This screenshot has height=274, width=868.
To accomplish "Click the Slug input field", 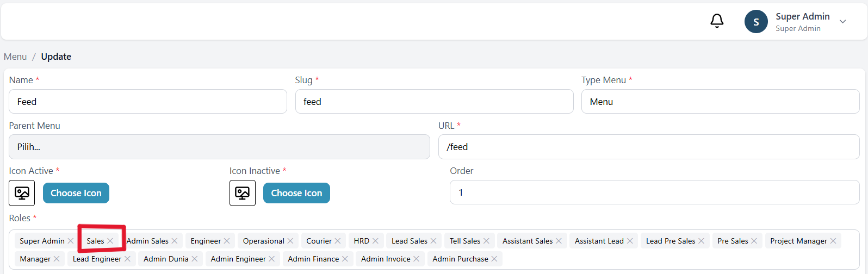I will [434, 102].
